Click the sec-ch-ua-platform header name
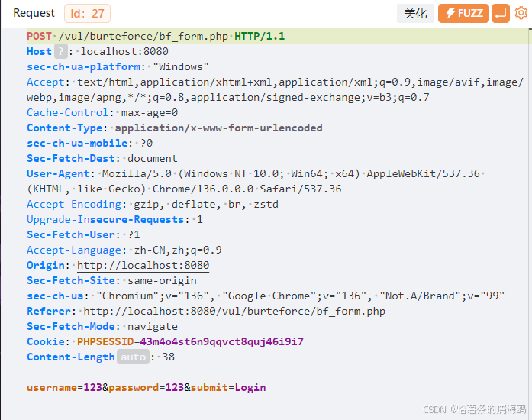The image size is (532, 420). tap(83, 66)
